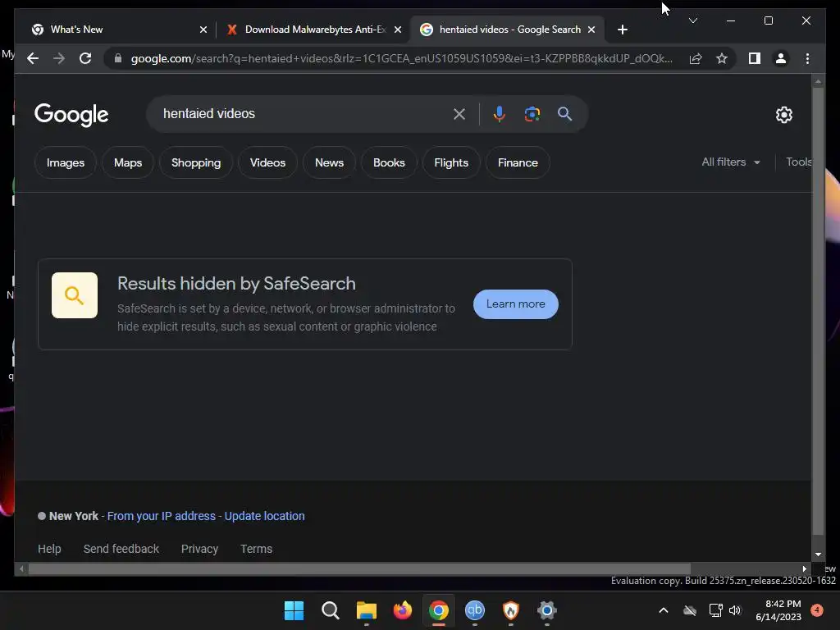Open Chrome side panel
The image size is (840, 630).
tap(755, 58)
